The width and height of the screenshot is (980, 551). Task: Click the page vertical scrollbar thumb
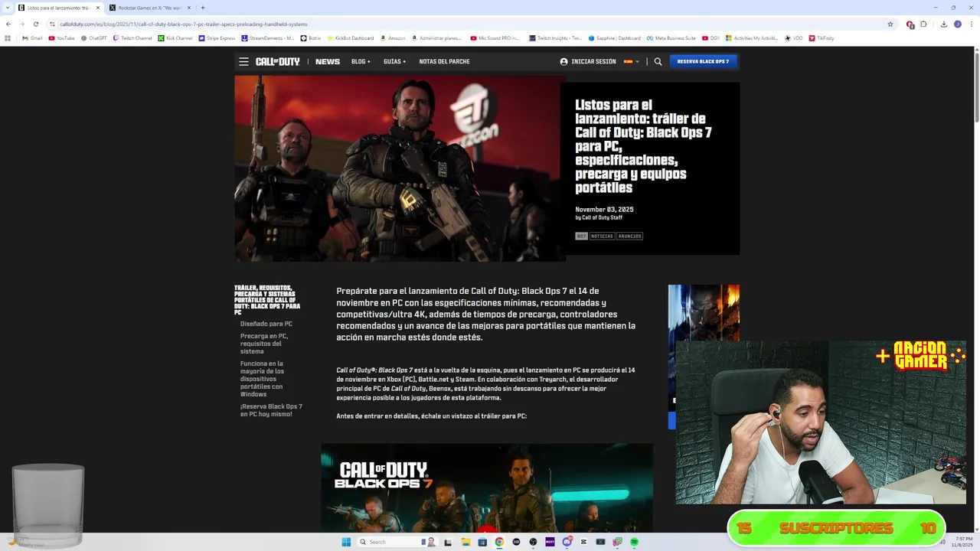(x=976, y=88)
